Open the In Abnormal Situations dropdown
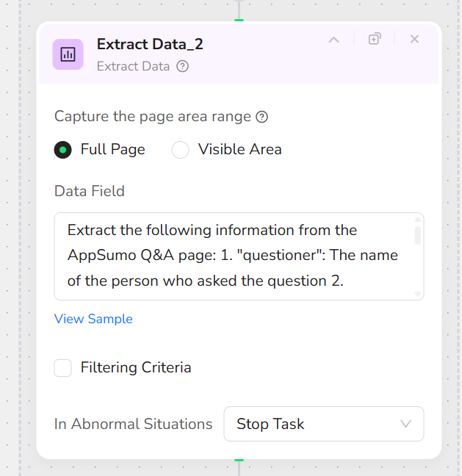 323,424
